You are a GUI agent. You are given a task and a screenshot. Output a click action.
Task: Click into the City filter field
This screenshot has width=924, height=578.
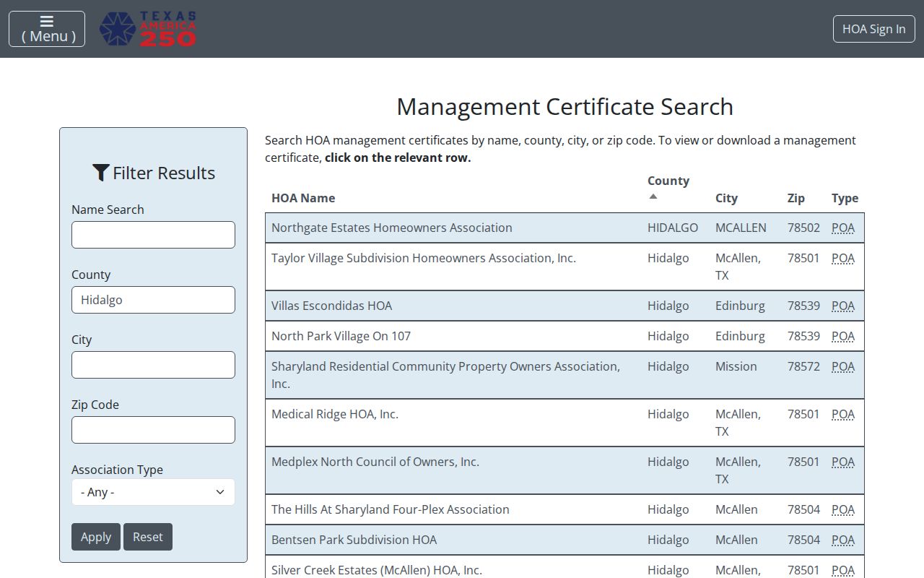153,365
